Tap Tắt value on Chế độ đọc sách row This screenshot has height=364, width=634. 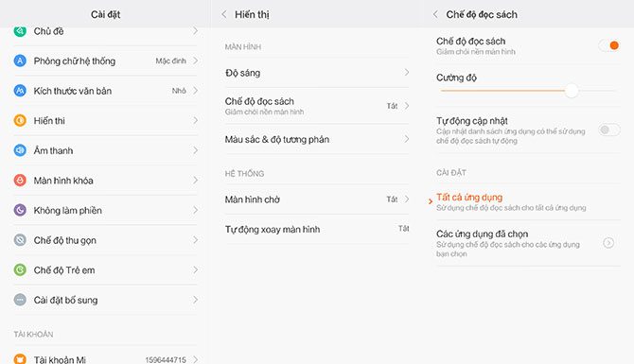[392, 106]
